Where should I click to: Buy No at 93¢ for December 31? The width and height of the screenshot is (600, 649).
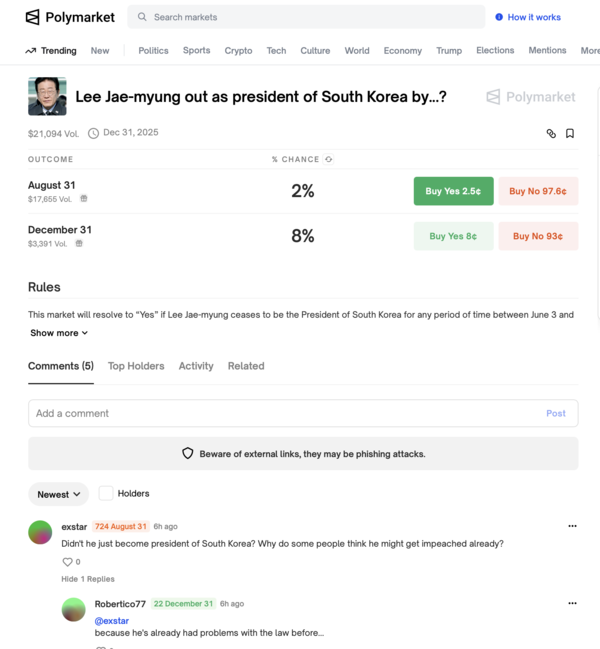(x=538, y=236)
